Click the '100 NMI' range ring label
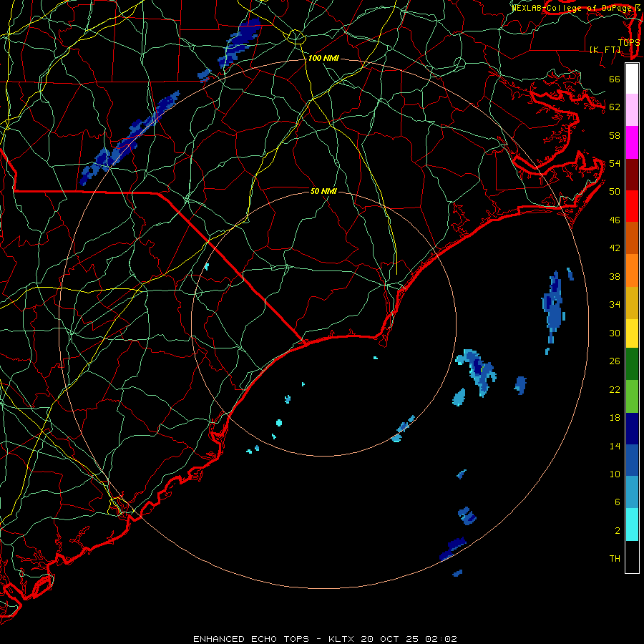The height and width of the screenshot is (644, 644). pyautogui.click(x=323, y=59)
